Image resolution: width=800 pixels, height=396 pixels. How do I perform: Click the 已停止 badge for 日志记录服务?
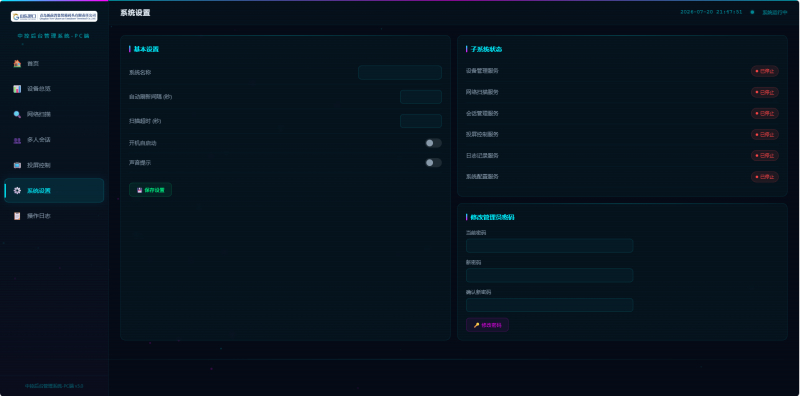(x=765, y=155)
